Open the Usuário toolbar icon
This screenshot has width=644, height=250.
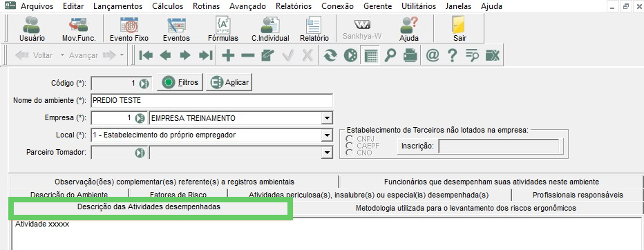click(32, 29)
